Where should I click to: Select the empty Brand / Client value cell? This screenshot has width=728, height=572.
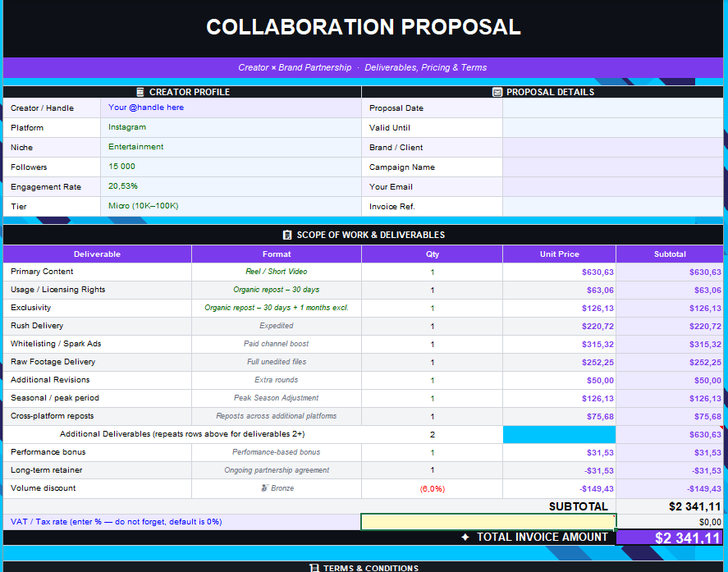(x=613, y=147)
